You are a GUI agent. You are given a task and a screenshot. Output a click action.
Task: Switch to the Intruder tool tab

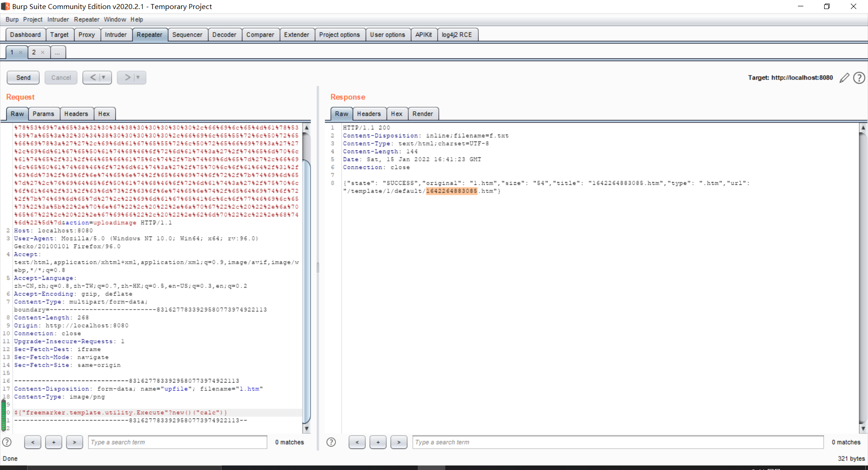pos(116,35)
